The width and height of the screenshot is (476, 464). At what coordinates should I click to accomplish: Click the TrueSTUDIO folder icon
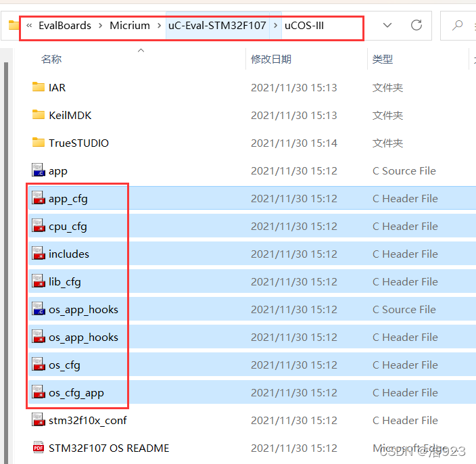tap(39, 143)
